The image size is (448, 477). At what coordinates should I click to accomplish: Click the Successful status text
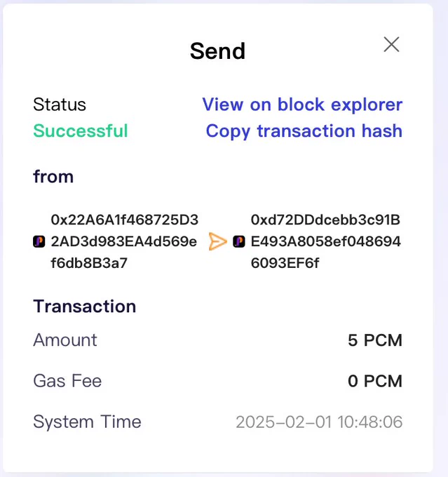pos(81,131)
